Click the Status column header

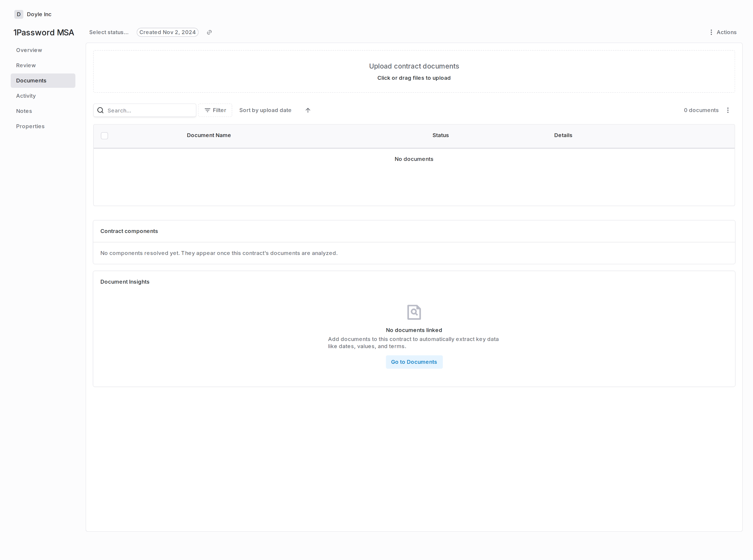(440, 135)
